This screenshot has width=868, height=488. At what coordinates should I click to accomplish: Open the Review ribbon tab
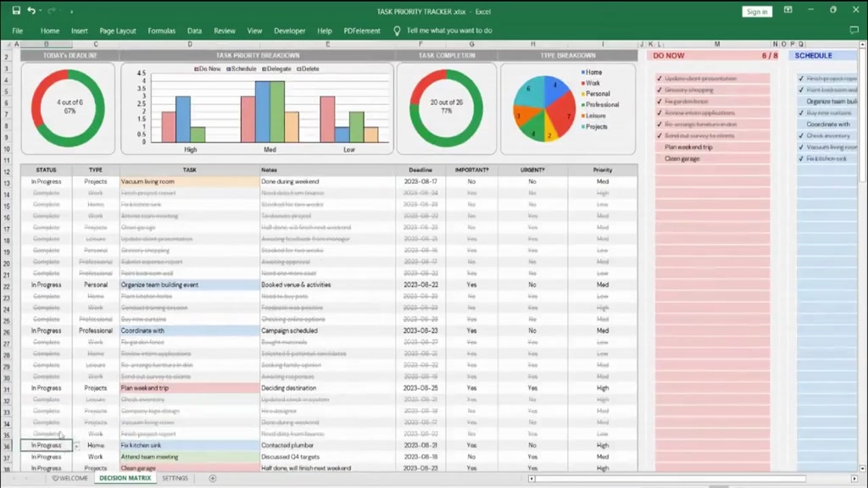click(224, 31)
